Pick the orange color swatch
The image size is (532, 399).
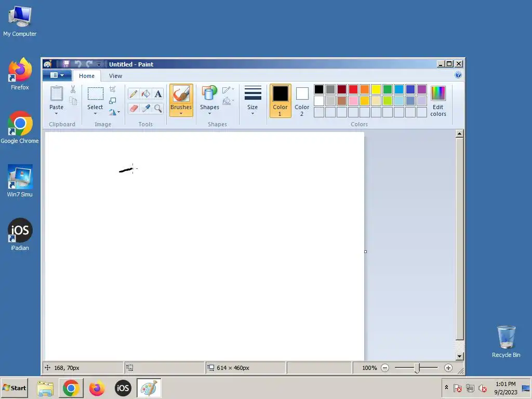365,89
